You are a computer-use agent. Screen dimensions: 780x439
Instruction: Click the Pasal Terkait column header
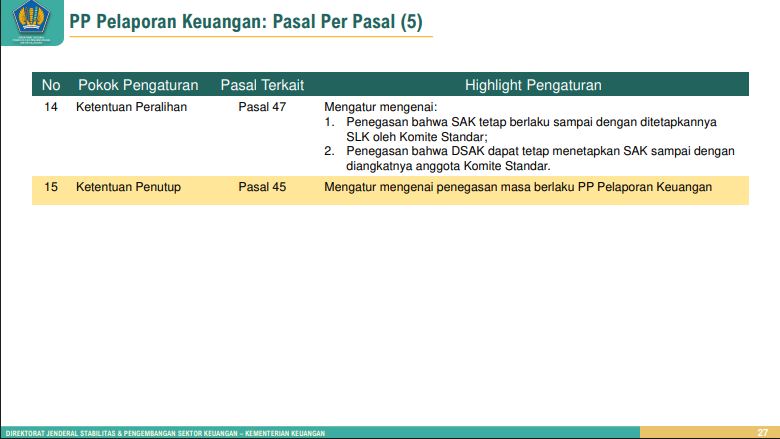tap(262, 85)
